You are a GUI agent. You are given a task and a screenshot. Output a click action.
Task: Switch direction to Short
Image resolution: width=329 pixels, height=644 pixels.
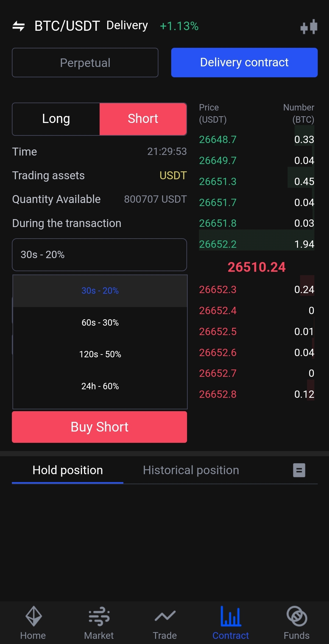[143, 119]
